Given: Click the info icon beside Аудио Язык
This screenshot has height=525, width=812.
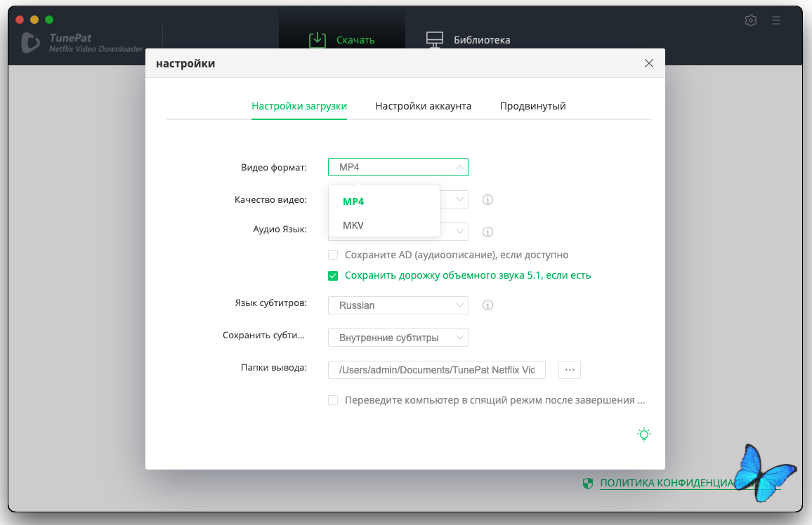Looking at the screenshot, I should point(487,232).
